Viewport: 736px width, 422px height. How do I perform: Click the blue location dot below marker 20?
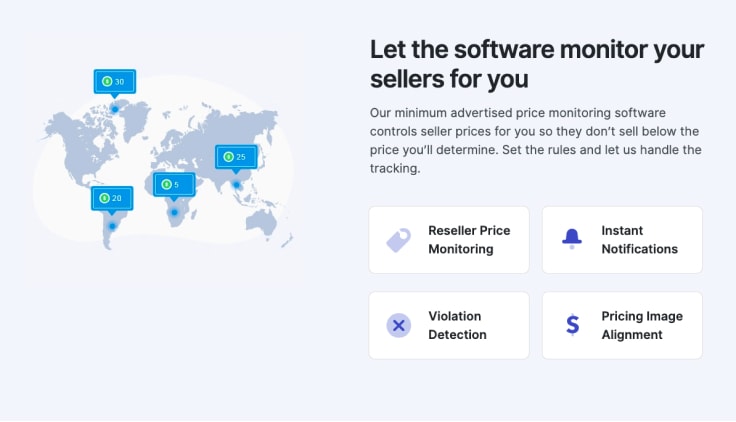(x=112, y=226)
